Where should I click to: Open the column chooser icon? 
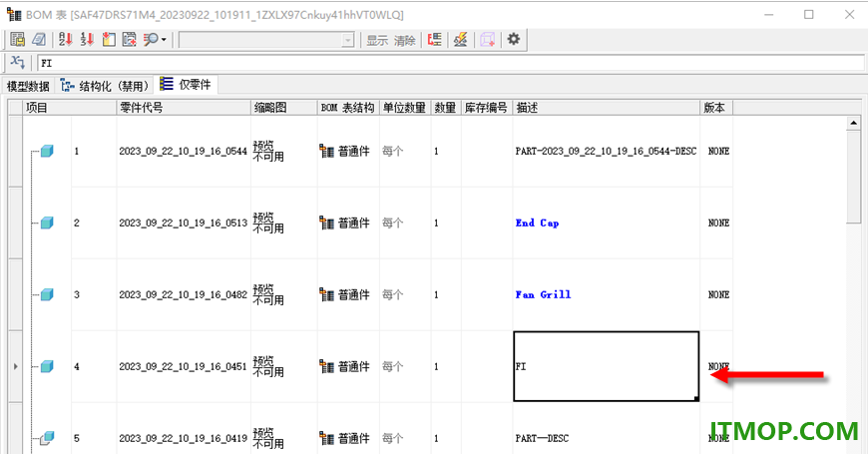click(109, 39)
